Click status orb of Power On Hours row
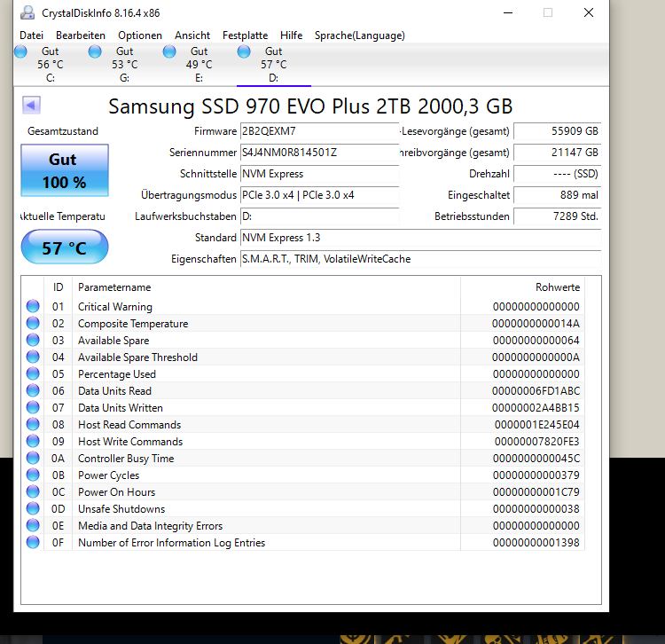This screenshot has width=665, height=644. pyautogui.click(x=33, y=491)
